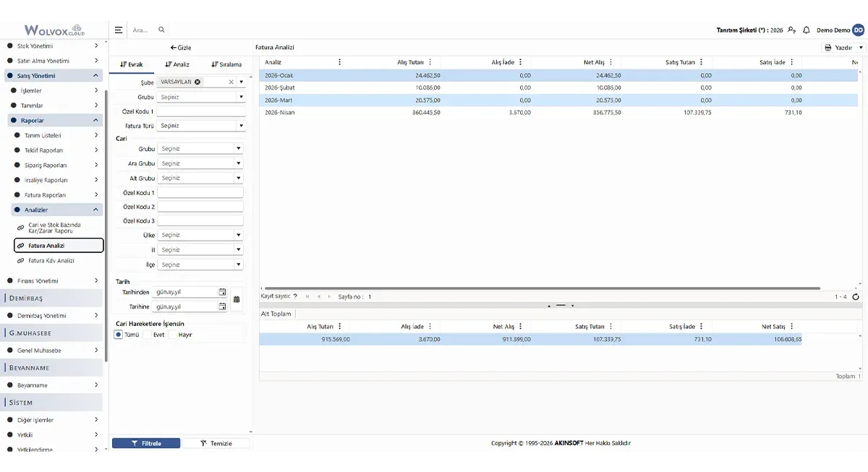The width and height of the screenshot is (868, 472).
Task: Open Alt Toplam Alış Tutarı column menu
Action: 340,327
